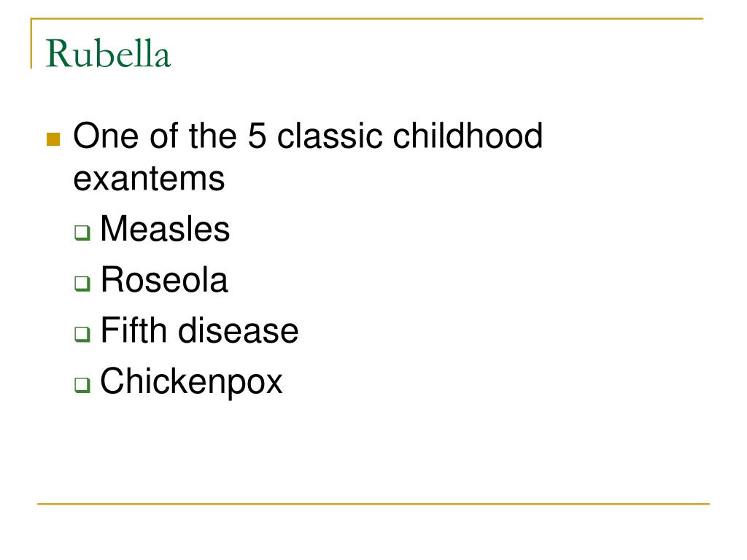The width and height of the screenshot is (747, 560).
Task: Click the word the in main bullet
Action: [212, 136]
